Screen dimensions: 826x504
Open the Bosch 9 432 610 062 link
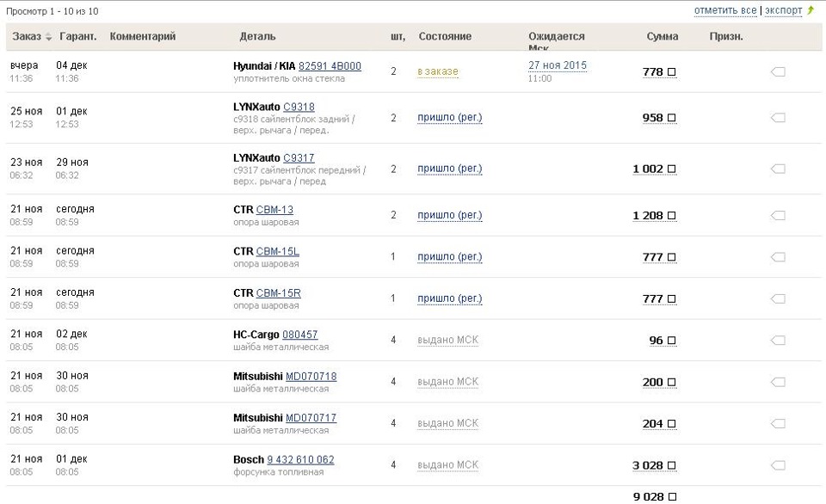(300, 460)
